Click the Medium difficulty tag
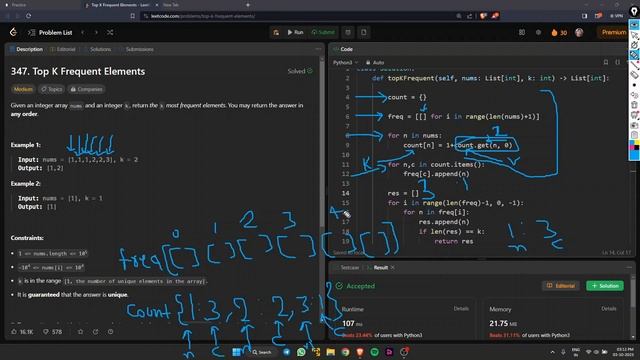This screenshot has height=360, width=640. 23,89
